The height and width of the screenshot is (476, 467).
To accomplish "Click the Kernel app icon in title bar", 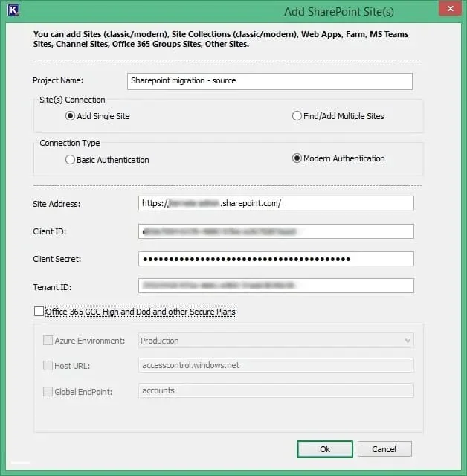I will click(10, 10).
